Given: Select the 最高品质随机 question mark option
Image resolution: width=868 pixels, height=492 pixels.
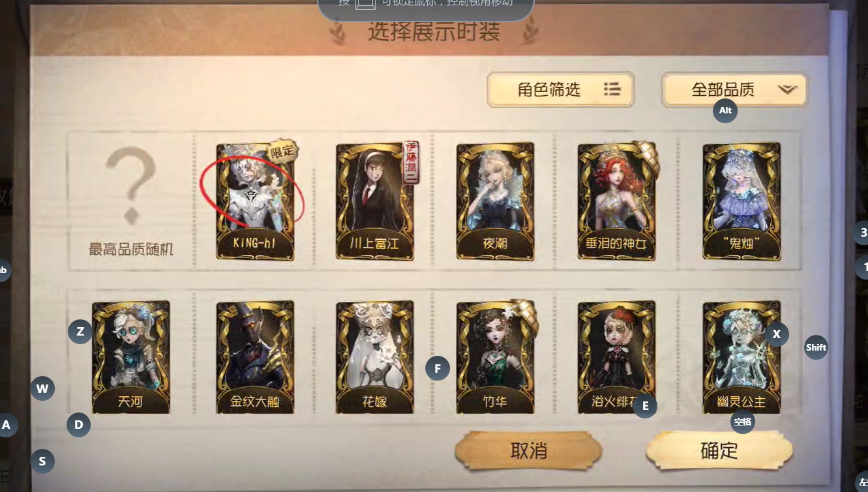Looking at the screenshot, I should pos(131,201).
